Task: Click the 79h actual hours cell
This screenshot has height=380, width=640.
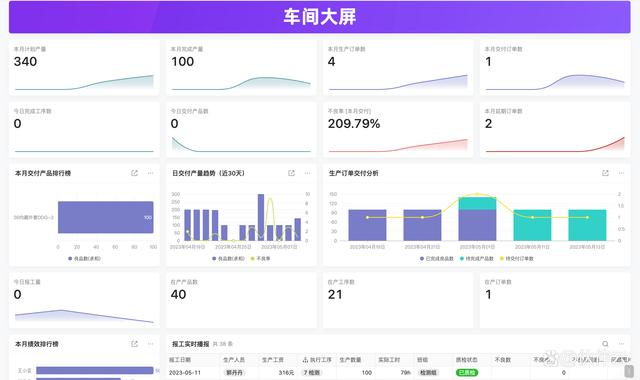Action: pos(405,373)
